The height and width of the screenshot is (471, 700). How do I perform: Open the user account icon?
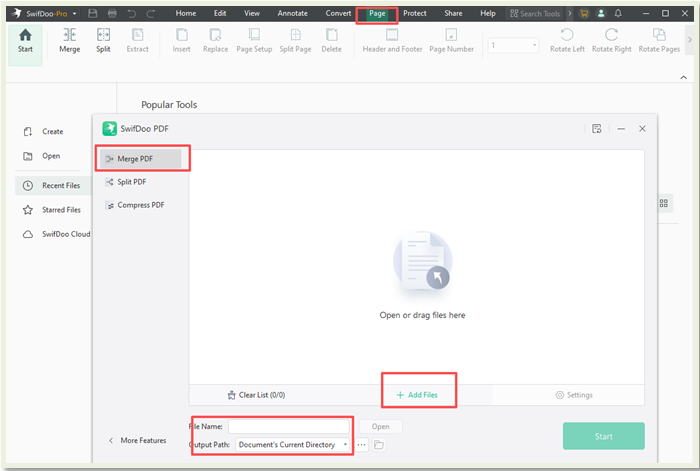[x=601, y=13]
